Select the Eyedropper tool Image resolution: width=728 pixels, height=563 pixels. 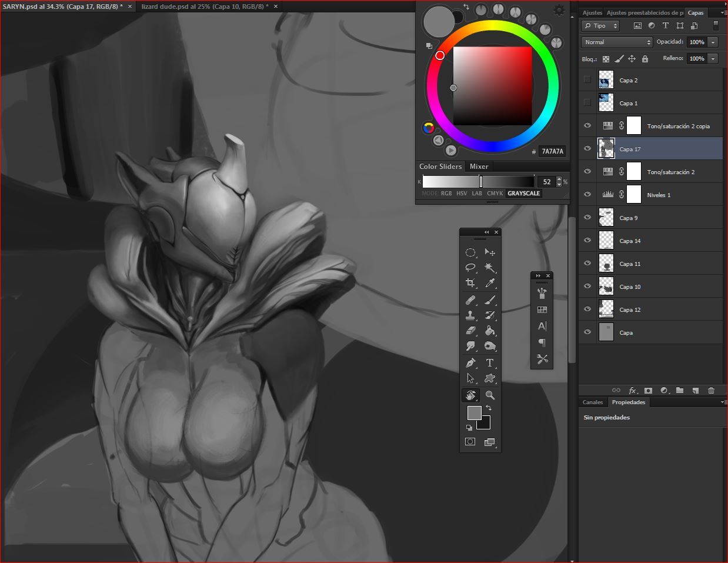click(489, 283)
